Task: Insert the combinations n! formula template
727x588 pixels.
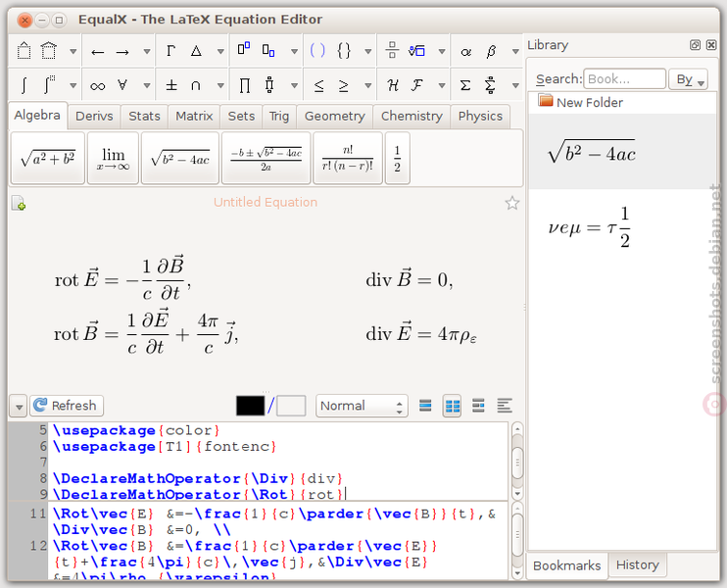Action: [x=348, y=158]
